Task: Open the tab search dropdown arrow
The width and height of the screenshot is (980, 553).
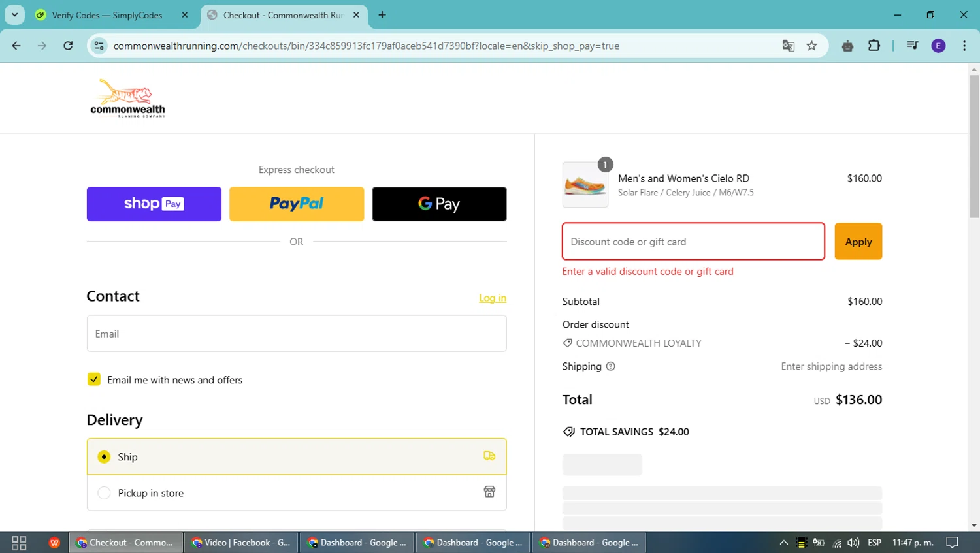Action: pyautogui.click(x=14, y=15)
